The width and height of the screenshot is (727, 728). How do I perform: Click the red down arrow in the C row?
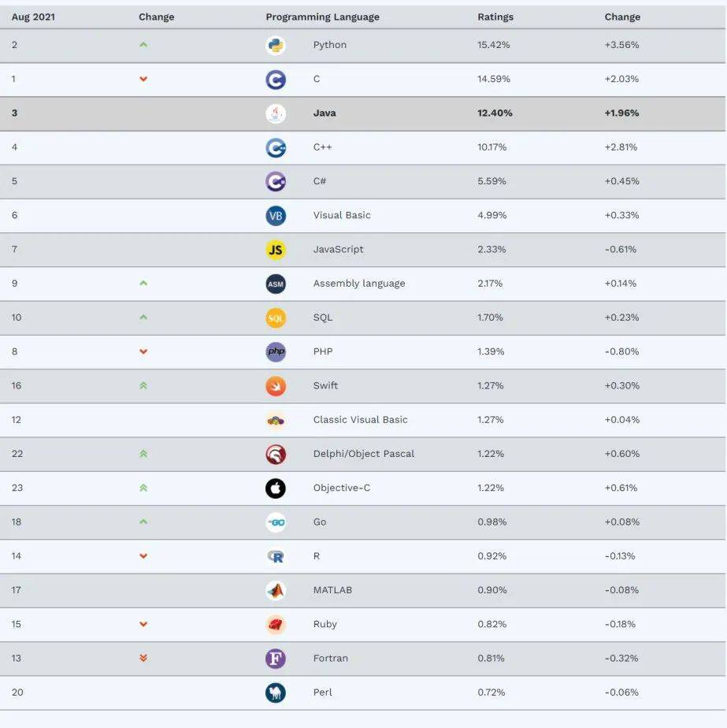143,79
